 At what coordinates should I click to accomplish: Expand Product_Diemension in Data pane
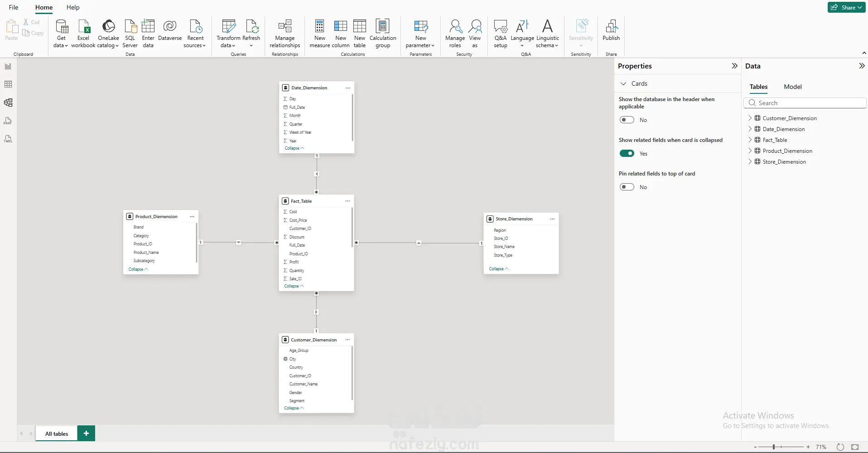pyautogui.click(x=750, y=151)
